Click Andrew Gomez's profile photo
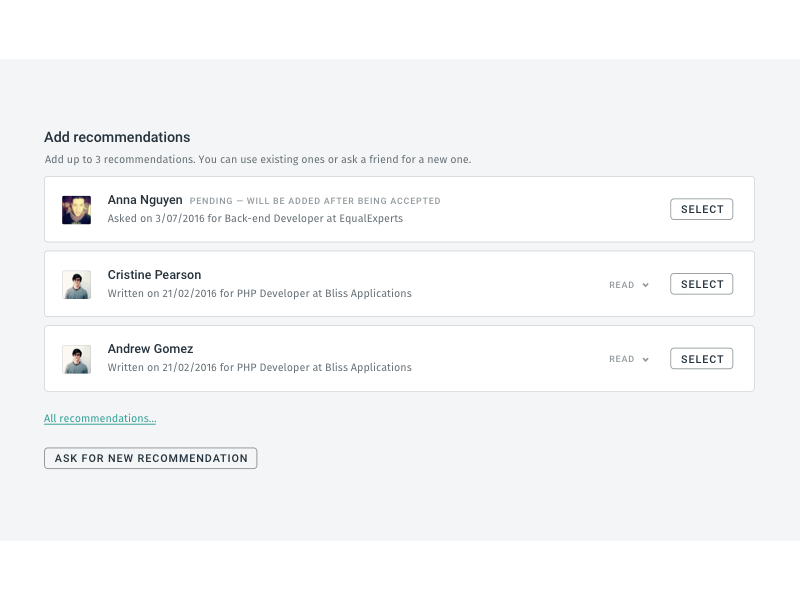Viewport: 800px width, 600px height. [76, 357]
